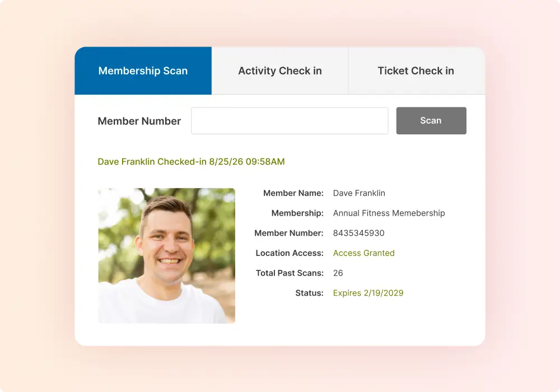
Task: Click the Status field label
Action: (309, 293)
